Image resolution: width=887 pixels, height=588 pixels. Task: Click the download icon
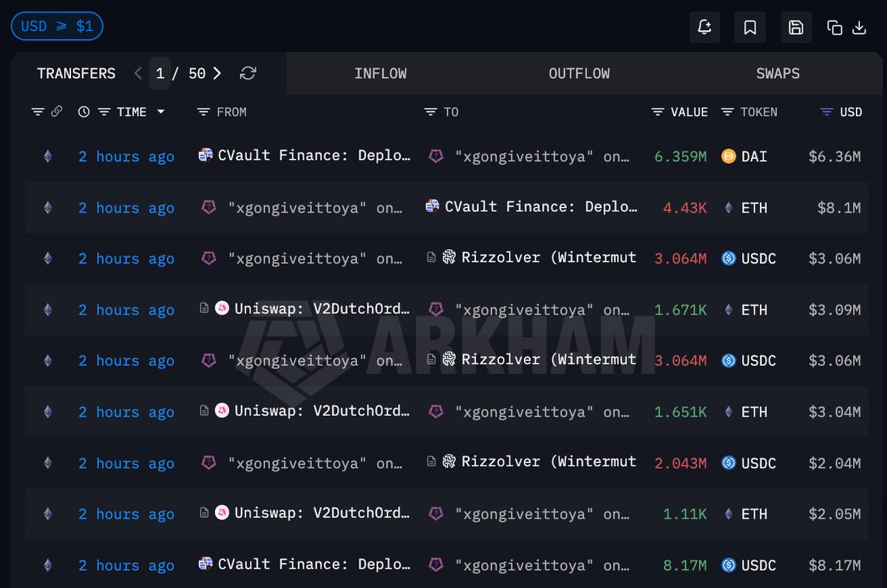tap(859, 28)
